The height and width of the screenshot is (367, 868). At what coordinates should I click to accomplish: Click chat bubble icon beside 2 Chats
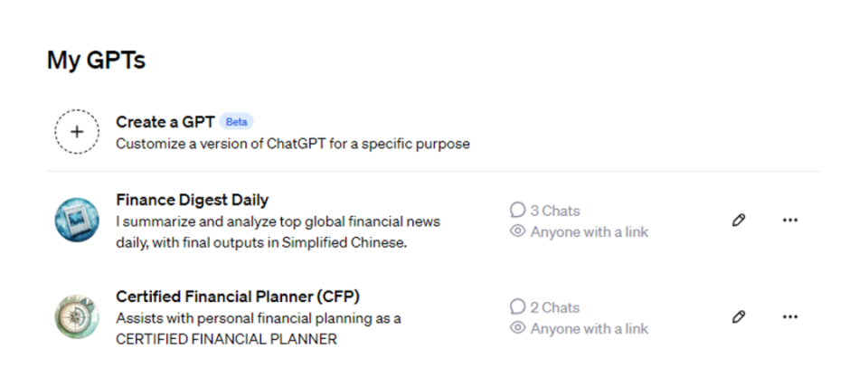tap(517, 306)
